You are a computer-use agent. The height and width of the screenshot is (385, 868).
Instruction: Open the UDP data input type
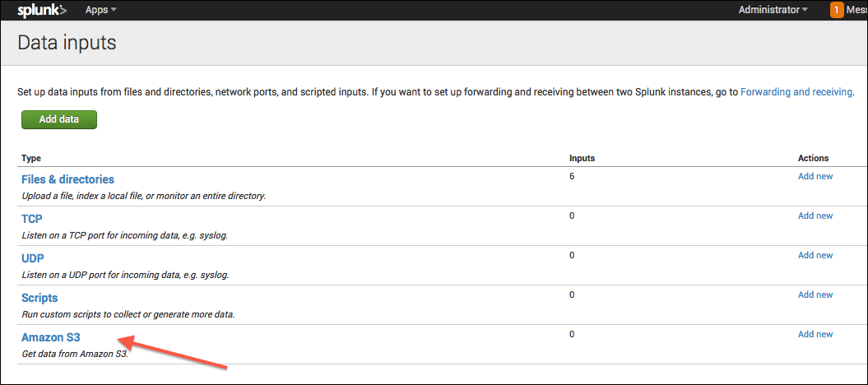tap(33, 258)
